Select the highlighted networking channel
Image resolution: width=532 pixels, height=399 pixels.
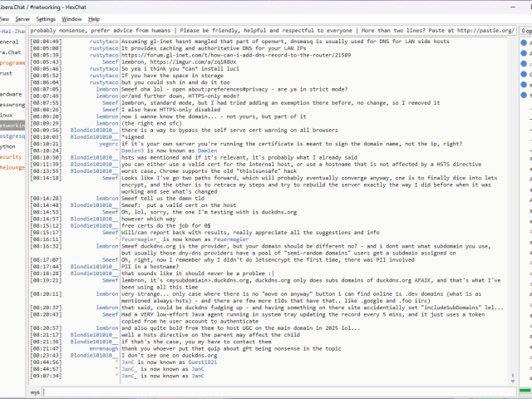[x=12, y=125]
